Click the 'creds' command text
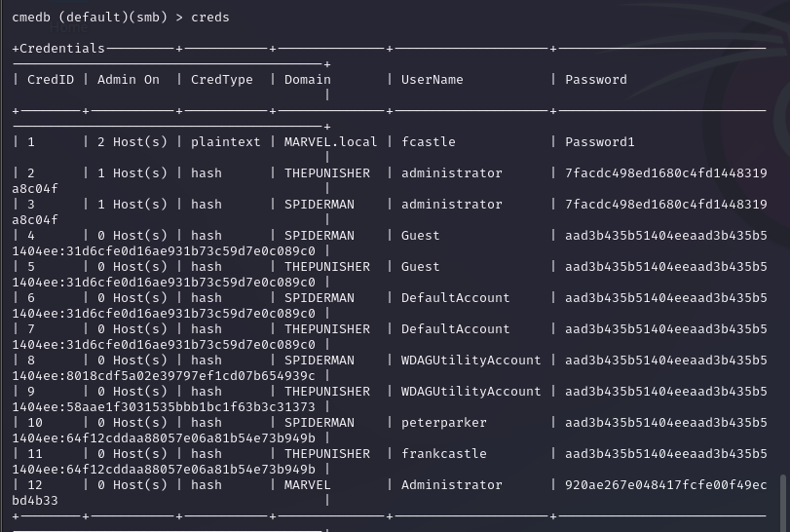 210,18
